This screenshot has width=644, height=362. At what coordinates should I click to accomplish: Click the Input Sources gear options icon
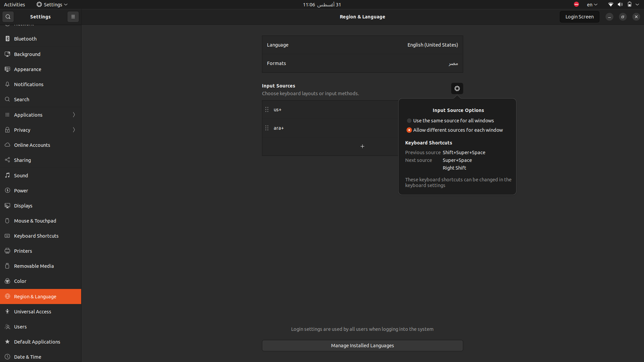point(457,88)
